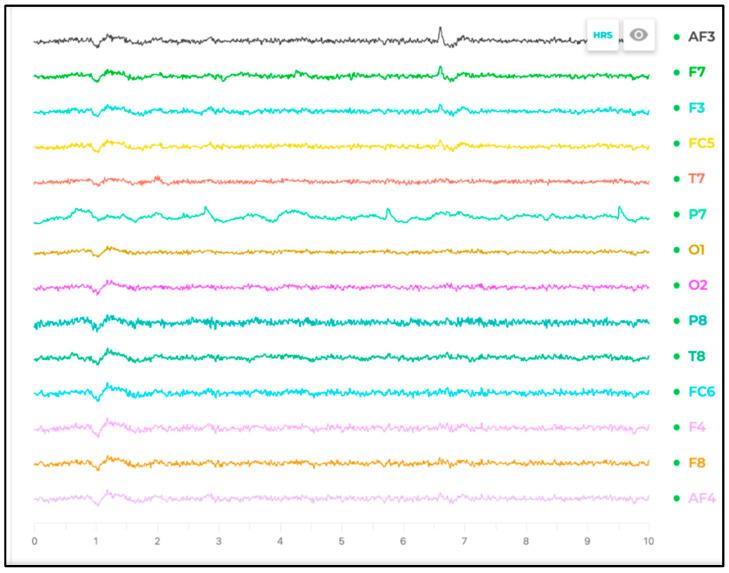
Task: Click the 10 mark on time axis
Action: (x=648, y=541)
